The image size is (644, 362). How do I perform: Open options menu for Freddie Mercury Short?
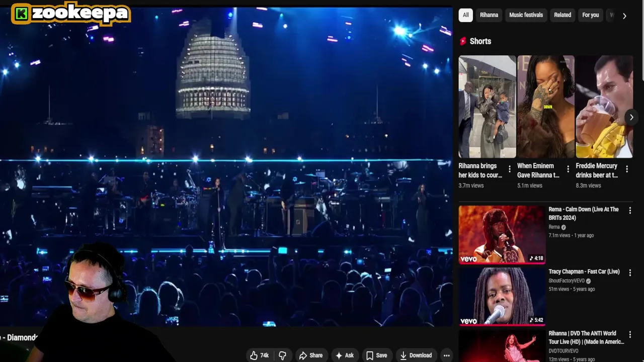pyautogui.click(x=627, y=169)
